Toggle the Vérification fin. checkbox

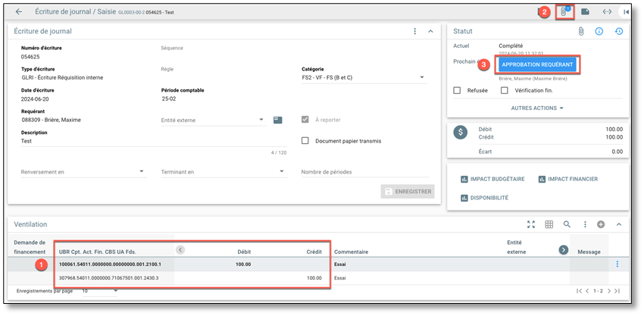pos(505,90)
